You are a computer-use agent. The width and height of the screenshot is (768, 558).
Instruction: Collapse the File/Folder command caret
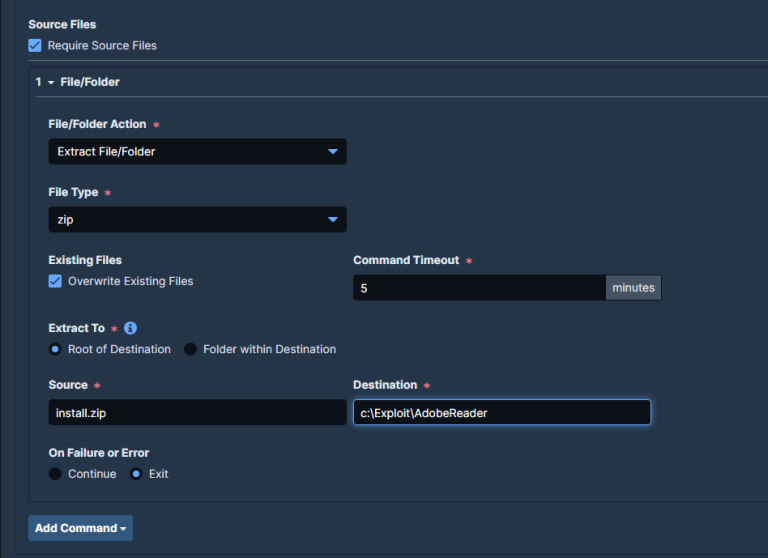click(x=50, y=82)
